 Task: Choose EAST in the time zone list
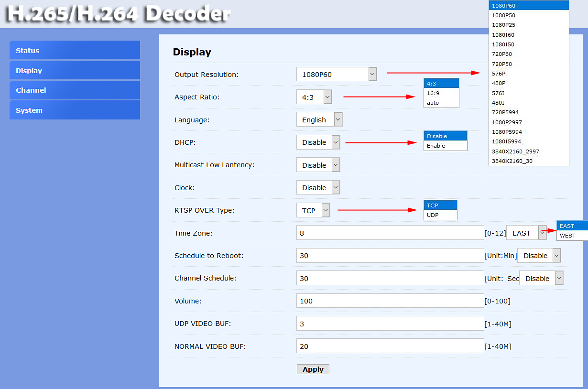[572, 226]
